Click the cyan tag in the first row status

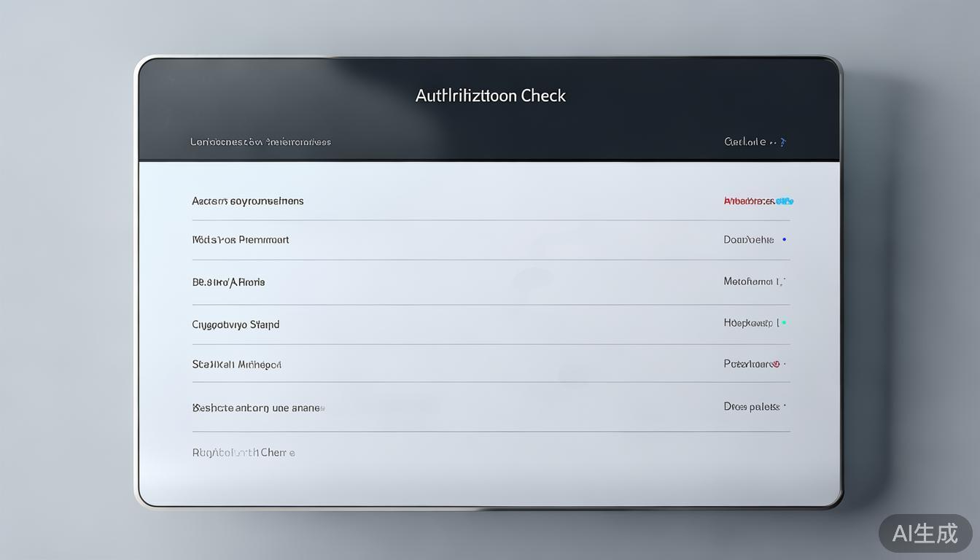pos(785,201)
